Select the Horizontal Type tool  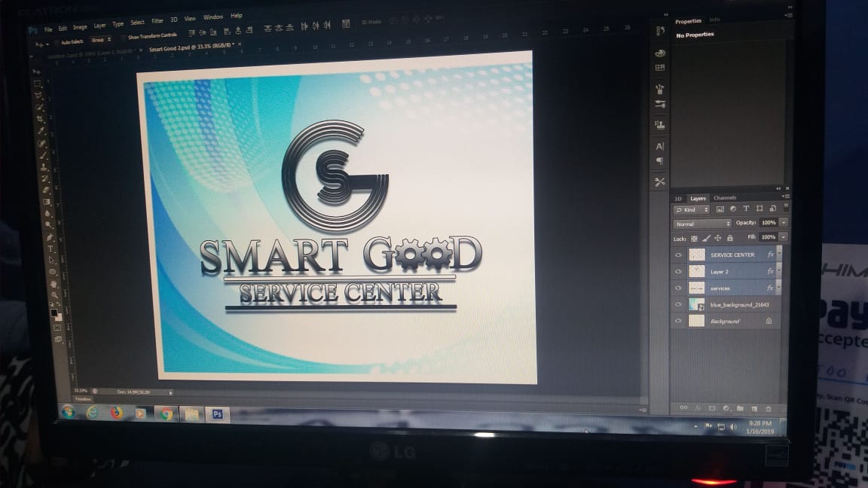(x=50, y=249)
